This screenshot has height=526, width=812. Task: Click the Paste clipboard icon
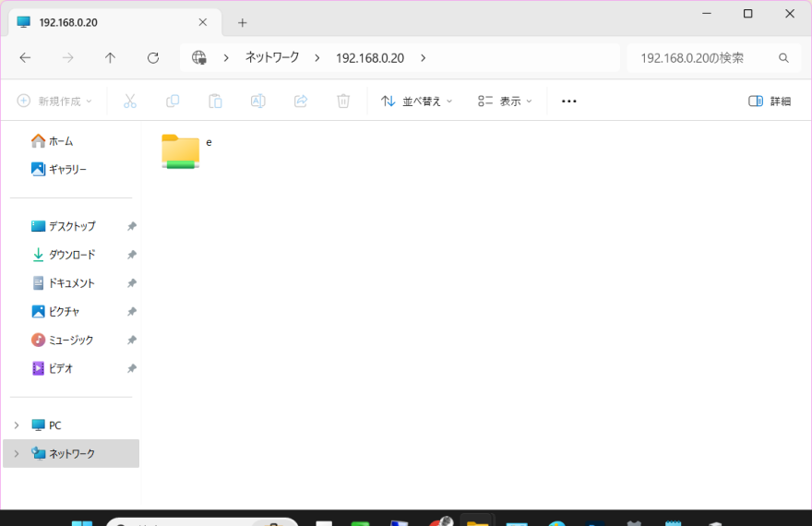click(x=215, y=101)
